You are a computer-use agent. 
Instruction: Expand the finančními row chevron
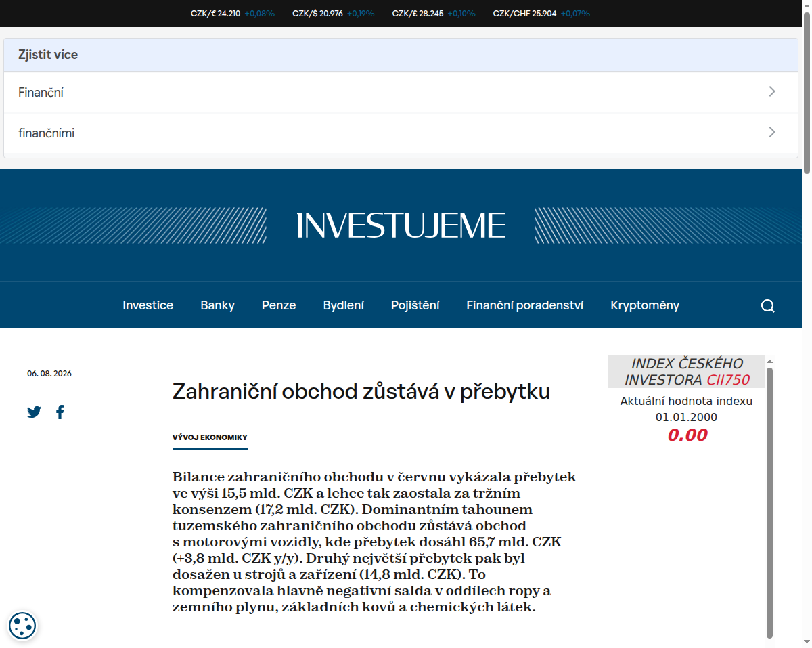click(x=772, y=132)
